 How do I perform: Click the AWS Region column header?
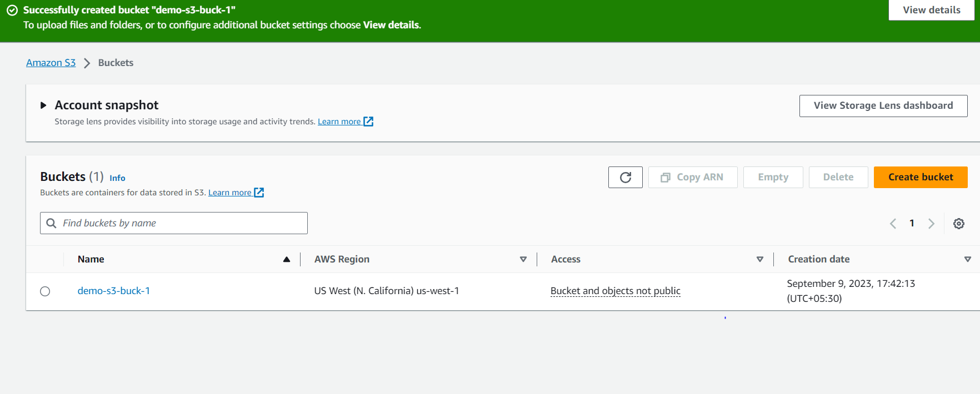(342, 259)
